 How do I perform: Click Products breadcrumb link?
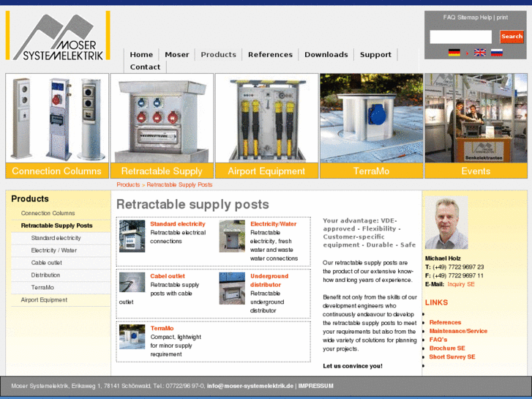pos(128,184)
